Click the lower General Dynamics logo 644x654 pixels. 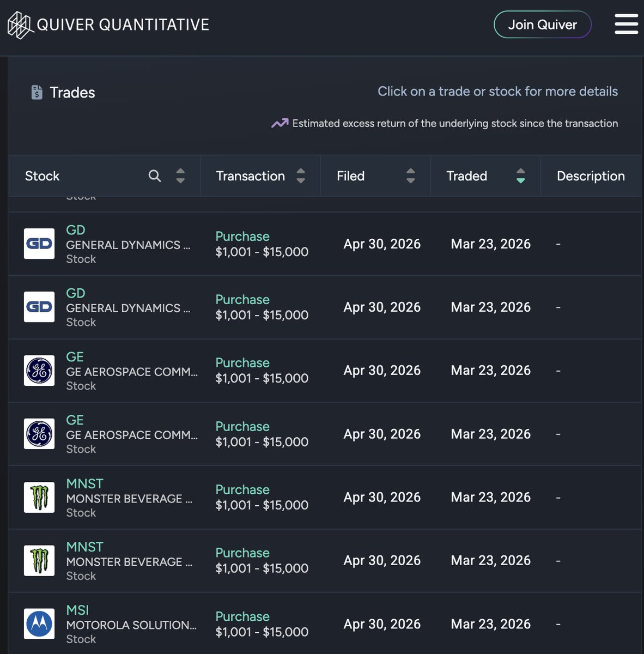click(39, 307)
